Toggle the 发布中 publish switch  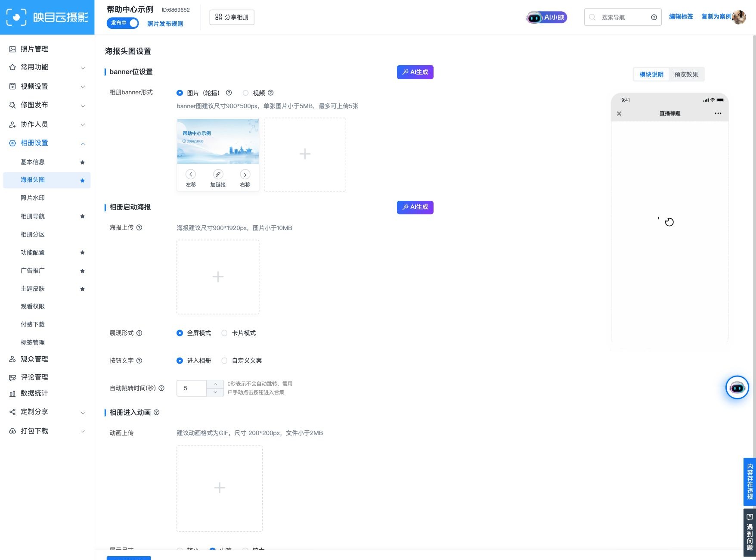pos(123,23)
